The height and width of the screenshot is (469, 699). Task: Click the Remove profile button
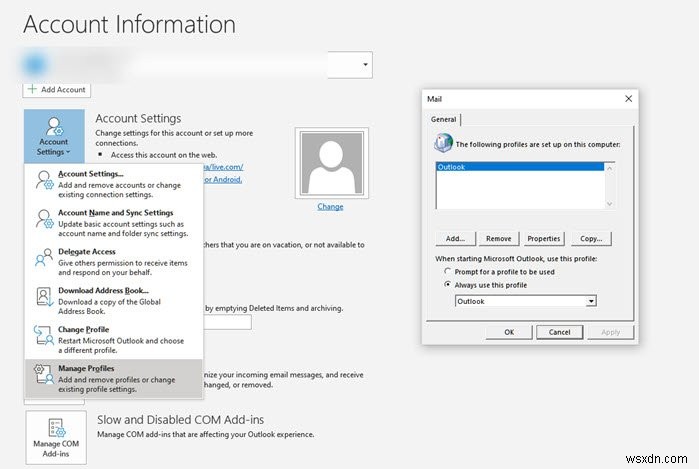(x=498, y=239)
